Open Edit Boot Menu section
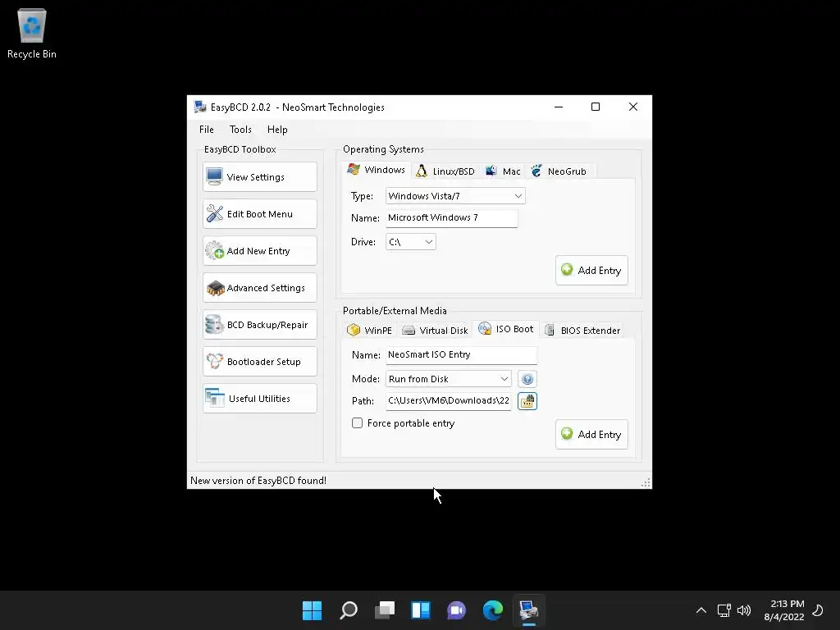The width and height of the screenshot is (840, 630). click(260, 214)
